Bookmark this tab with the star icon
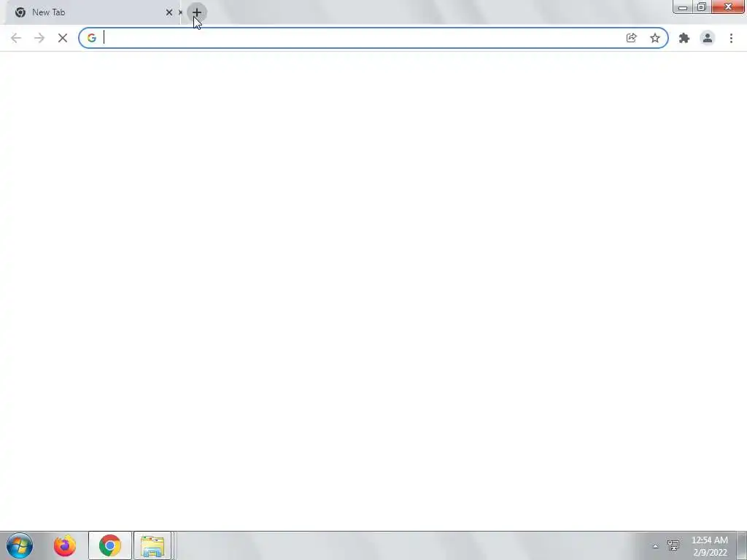747x560 pixels. (655, 38)
